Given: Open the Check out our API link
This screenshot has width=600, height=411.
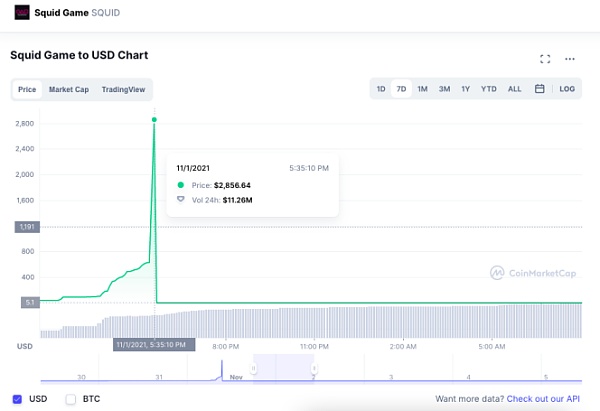Looking at the screenshot, I should 542,399.
